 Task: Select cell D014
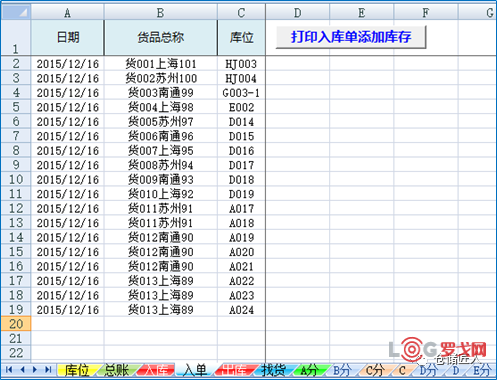point(241,122)
